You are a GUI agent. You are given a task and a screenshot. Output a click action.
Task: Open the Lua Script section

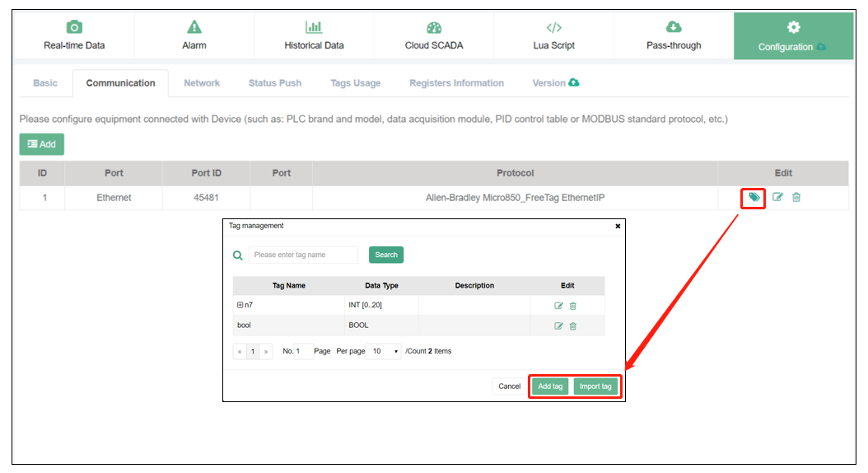point(553,36)
